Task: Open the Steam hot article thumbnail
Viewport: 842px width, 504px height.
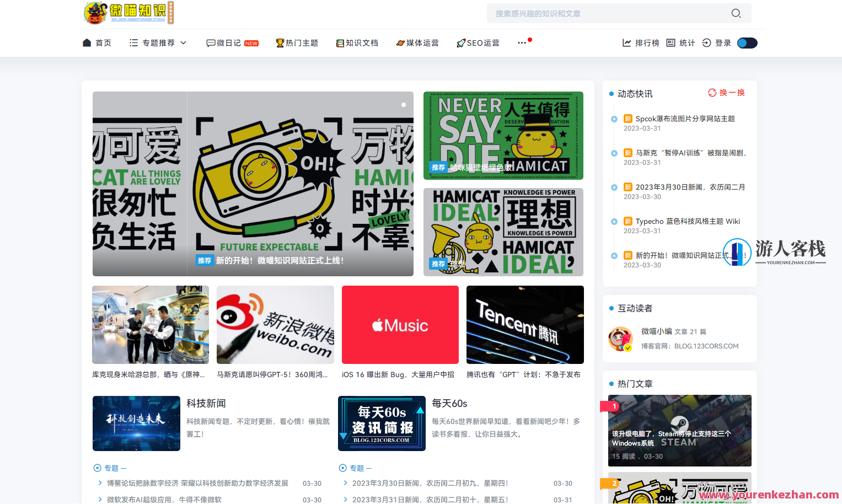Action: (x=679, y=431)
